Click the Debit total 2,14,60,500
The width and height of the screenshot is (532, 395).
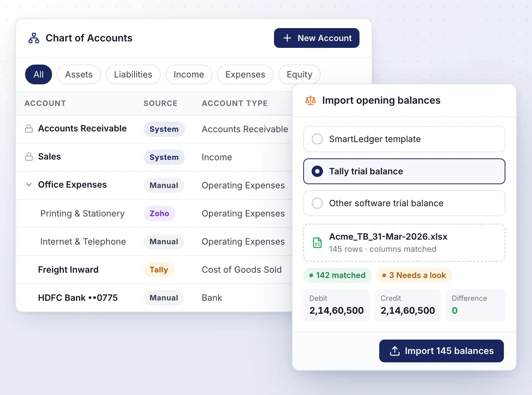click(x=336, y=311)
